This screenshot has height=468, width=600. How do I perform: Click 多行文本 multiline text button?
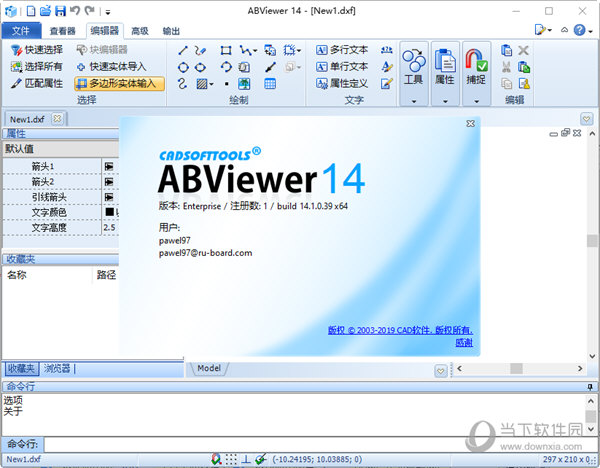coord(342,50)
